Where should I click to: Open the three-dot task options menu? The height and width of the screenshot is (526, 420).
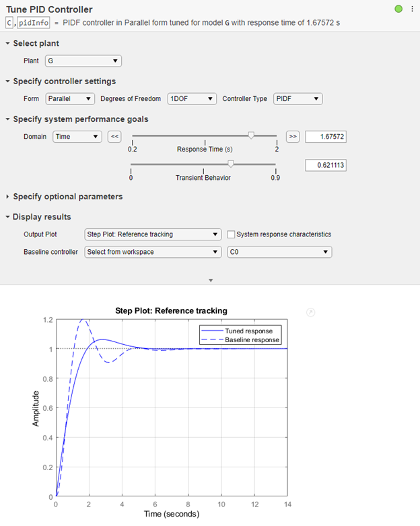click(x=412, y=9)
